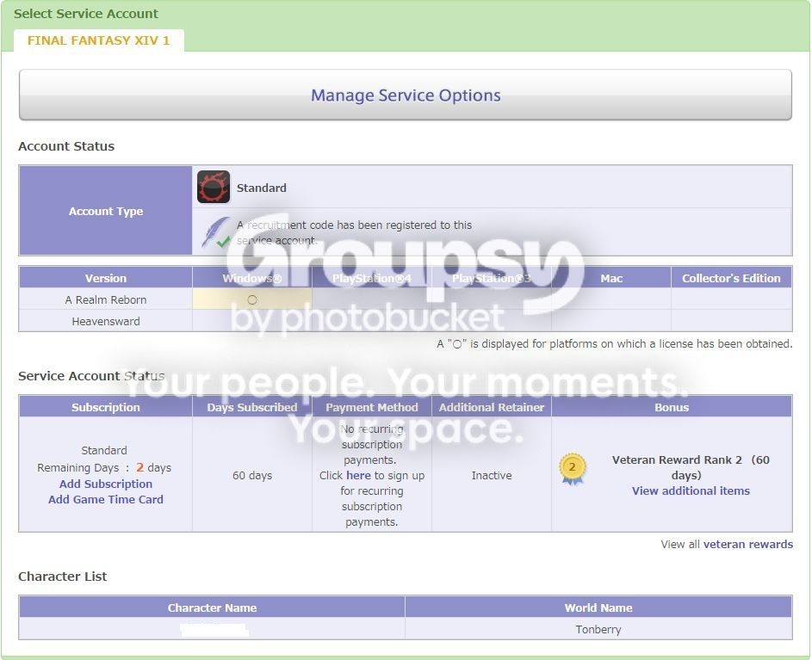
Task: Click the Inactive additional retainer status
Action: (x=492, y=475)
